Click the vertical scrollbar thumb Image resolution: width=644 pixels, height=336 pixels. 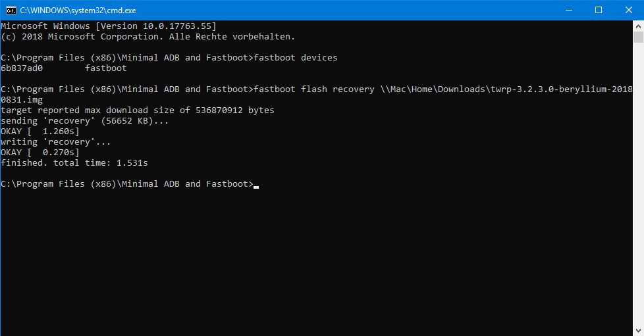click(638, 37)
